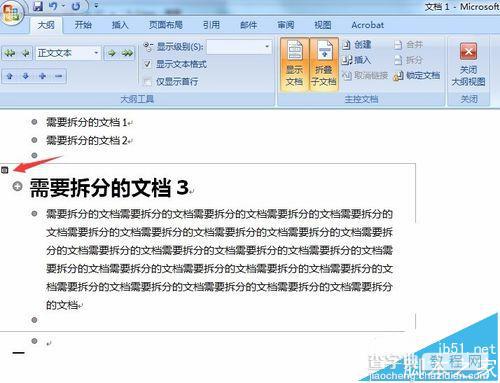Click the heading 需要拆分的文档 3

click(x=109, y=187)
